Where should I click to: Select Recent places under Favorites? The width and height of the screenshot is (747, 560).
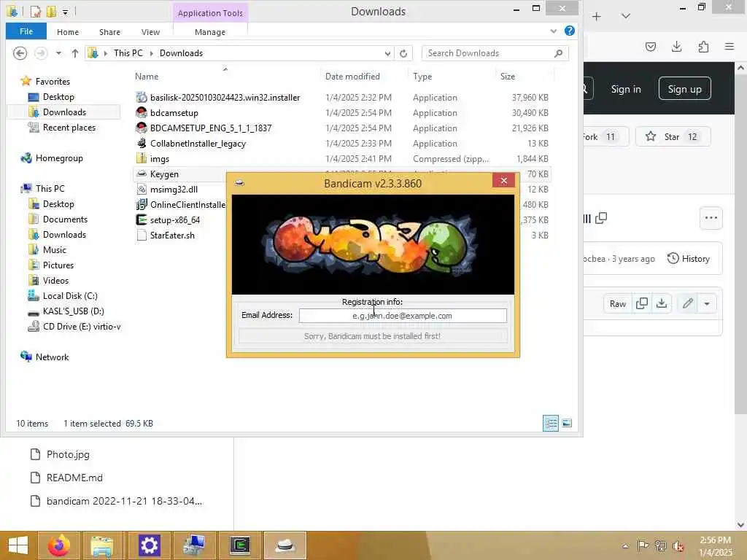coord(69,128)
